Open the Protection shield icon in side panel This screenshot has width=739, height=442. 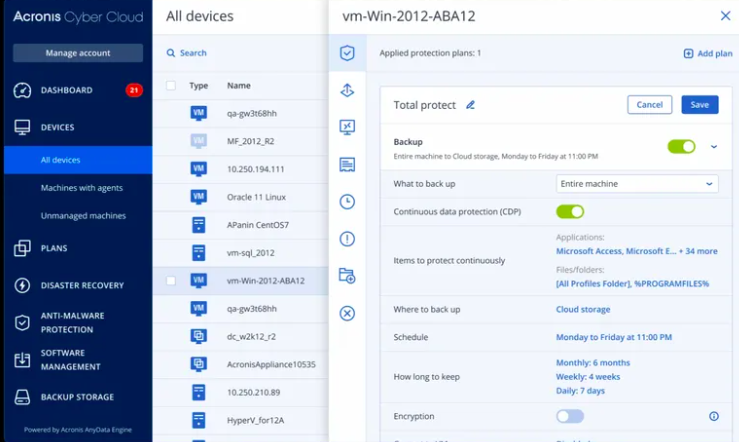[347, 53]
